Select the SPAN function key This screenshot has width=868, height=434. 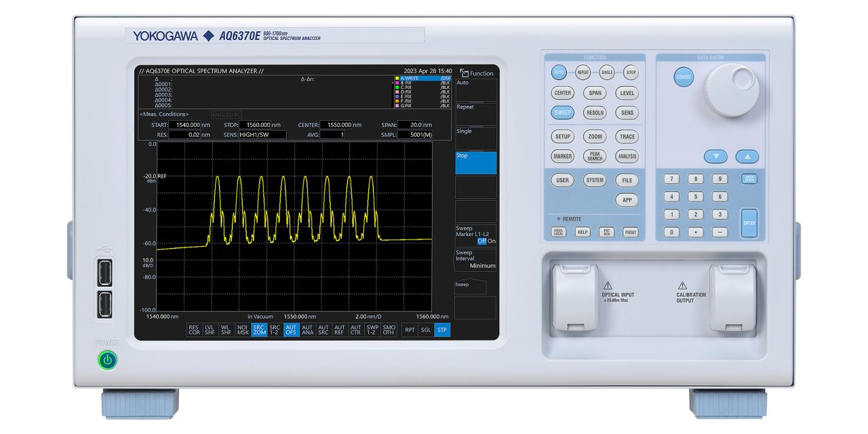pos(595,93)
